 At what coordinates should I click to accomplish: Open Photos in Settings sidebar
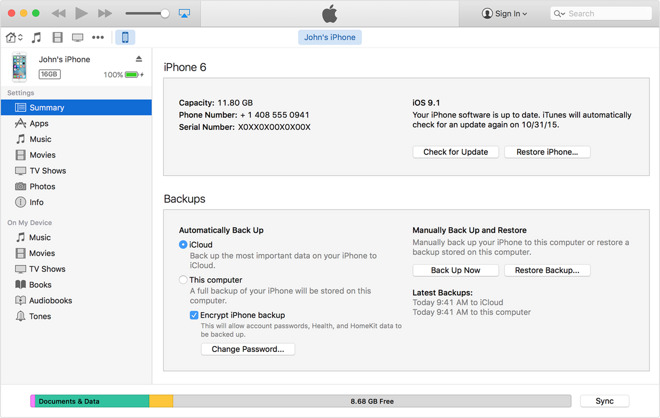point(76,186)
